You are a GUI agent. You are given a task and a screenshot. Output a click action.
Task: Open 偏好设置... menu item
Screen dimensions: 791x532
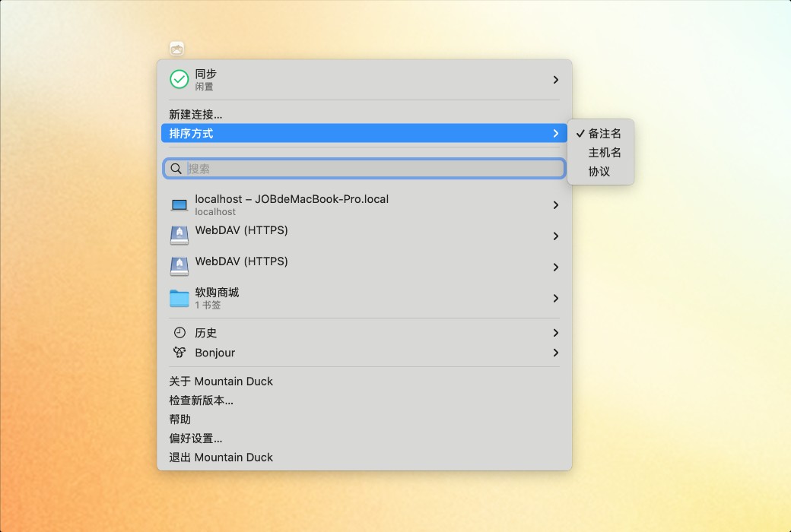point(364,439)
